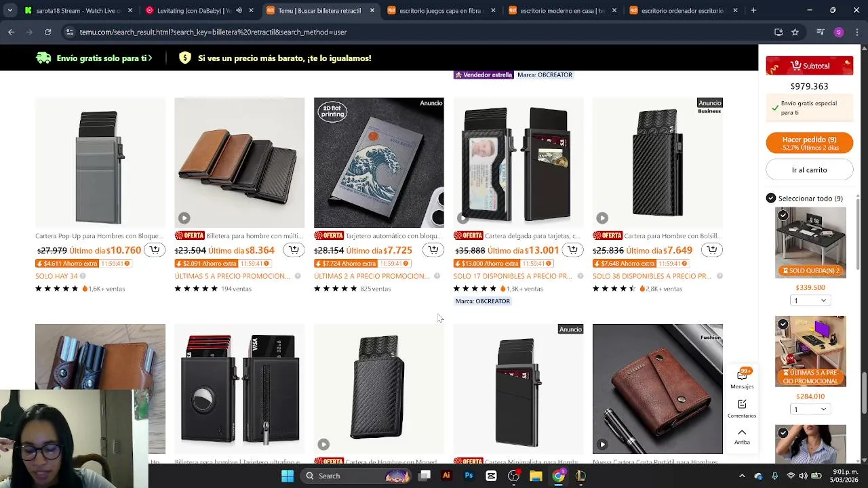Open the Great Wave card holder thumbnail

click(379, 163)
